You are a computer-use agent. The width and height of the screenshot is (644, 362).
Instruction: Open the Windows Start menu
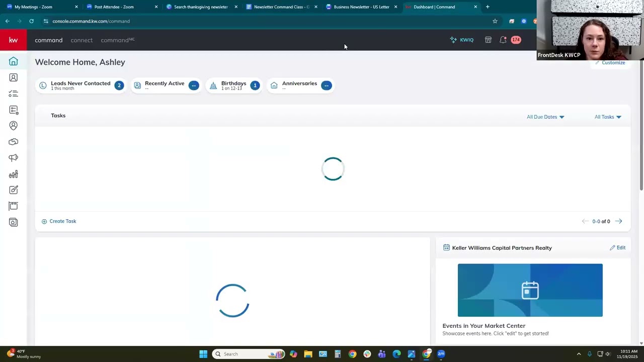coord(203,354)
